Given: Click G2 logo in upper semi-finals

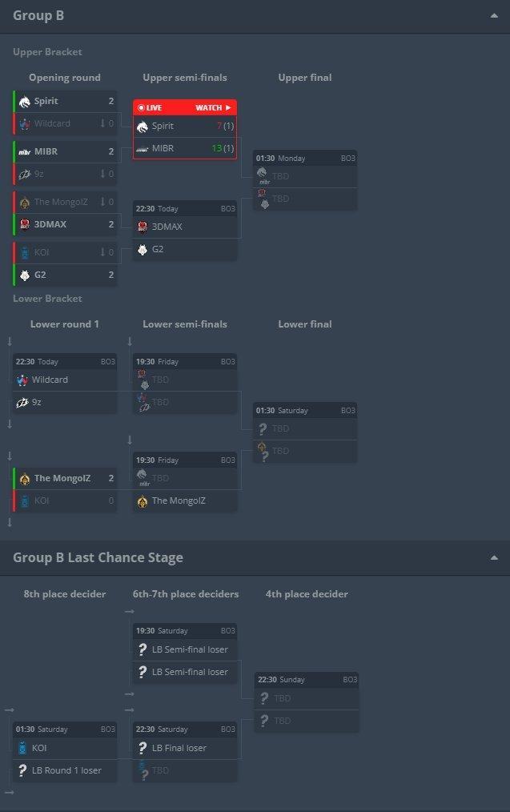Looking at the screenshot, I should 143,250.
